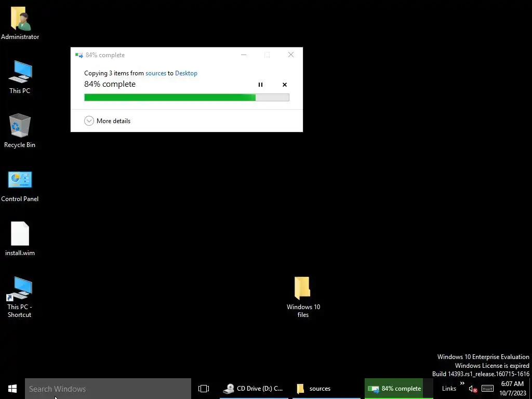Minimize the 84% complete dialog
Viewport: 532px width, 399px height.
click(x=244, y=55)
